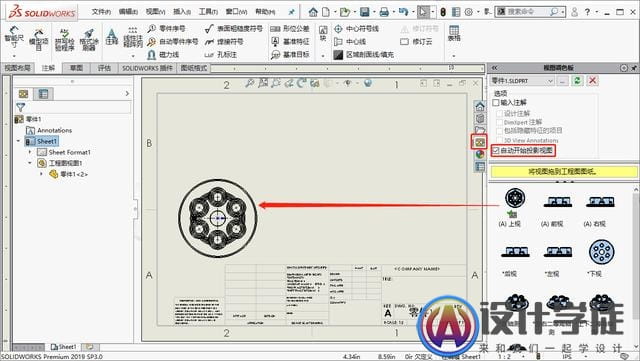Run the 拼写检验程序 spell checker
The height and width of the screenshot is (361, 640).
point(64,40)
